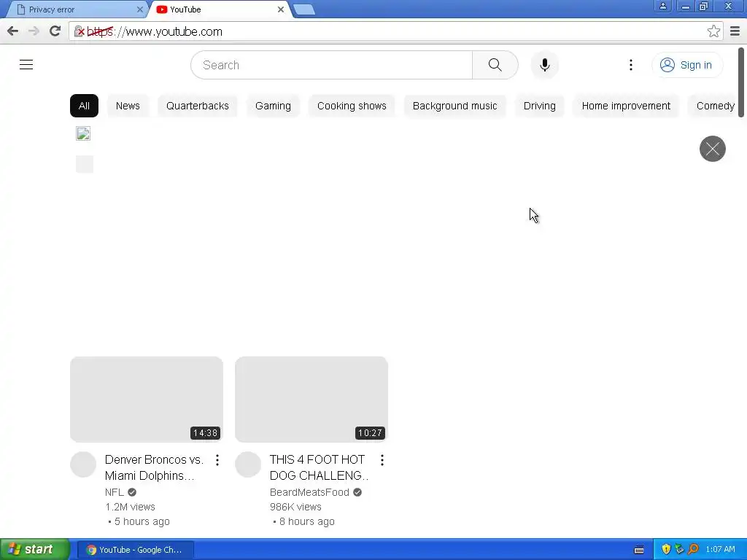
Task: Click the magnifier tray icon
Action: (693, 550)
